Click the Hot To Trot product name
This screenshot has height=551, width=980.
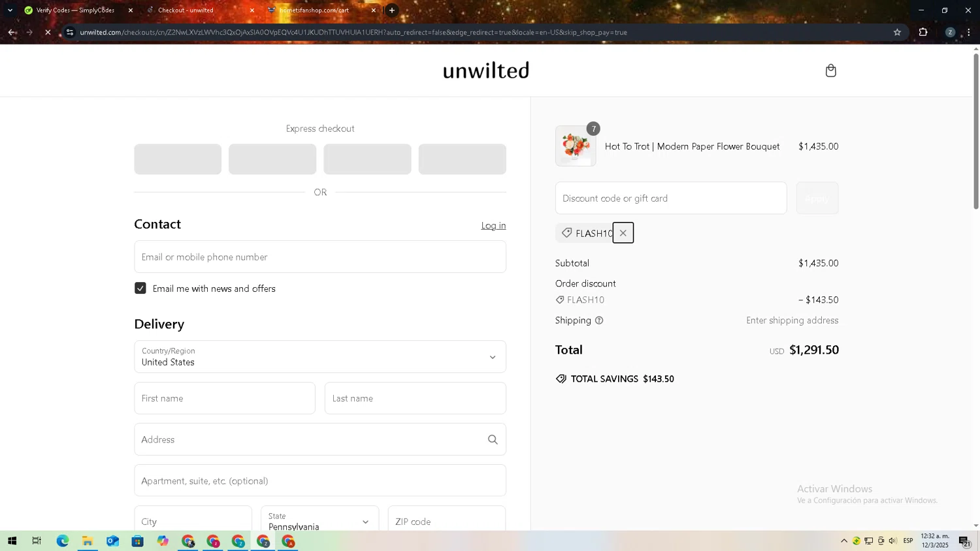[692, 147]
